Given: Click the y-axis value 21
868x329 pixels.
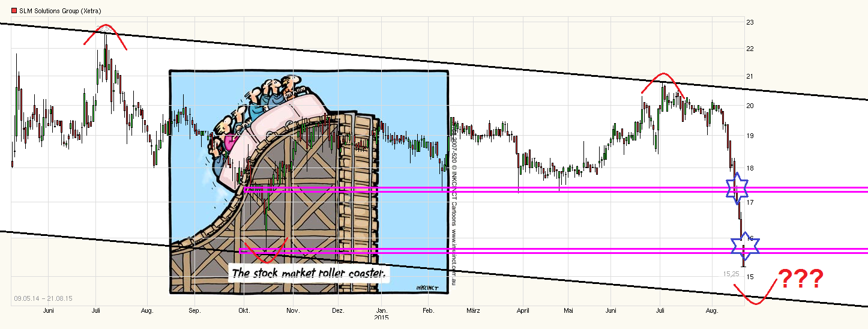Looking at the screenshot, I should pyautogui.click(x=749, y=77).
